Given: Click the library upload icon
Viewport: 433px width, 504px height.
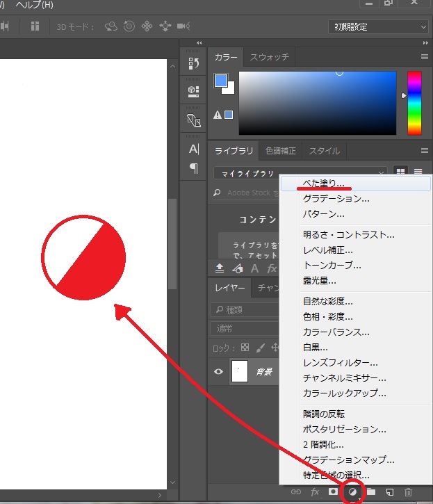Looking at the screenshot, I should point(220,268).
